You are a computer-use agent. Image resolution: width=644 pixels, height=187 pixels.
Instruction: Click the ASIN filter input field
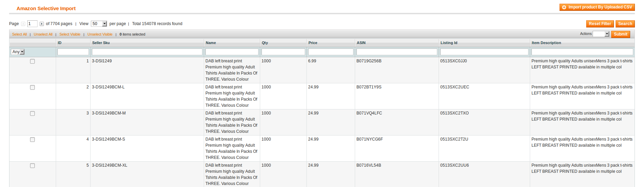397,52
